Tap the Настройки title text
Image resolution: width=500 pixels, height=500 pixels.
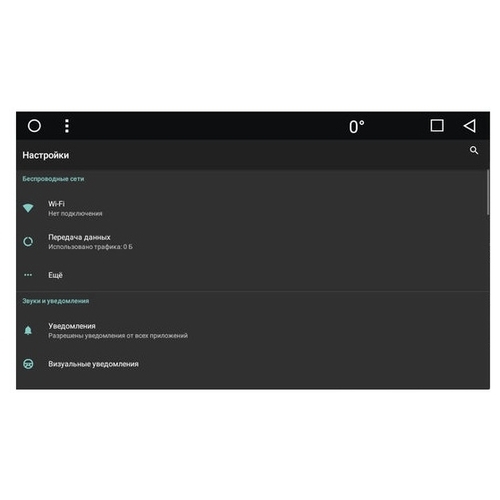[46, 155]
